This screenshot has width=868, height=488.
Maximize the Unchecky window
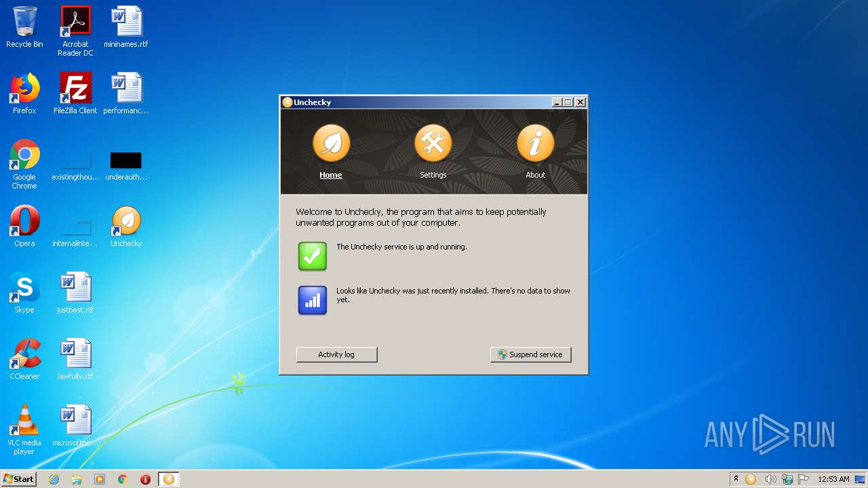click(x=568, y=102)
